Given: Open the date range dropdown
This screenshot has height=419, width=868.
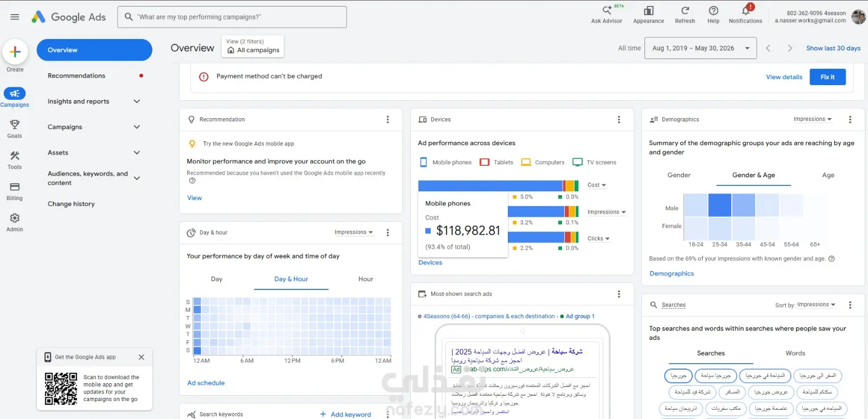Looking at the screenshot, I should coord(700,48).
